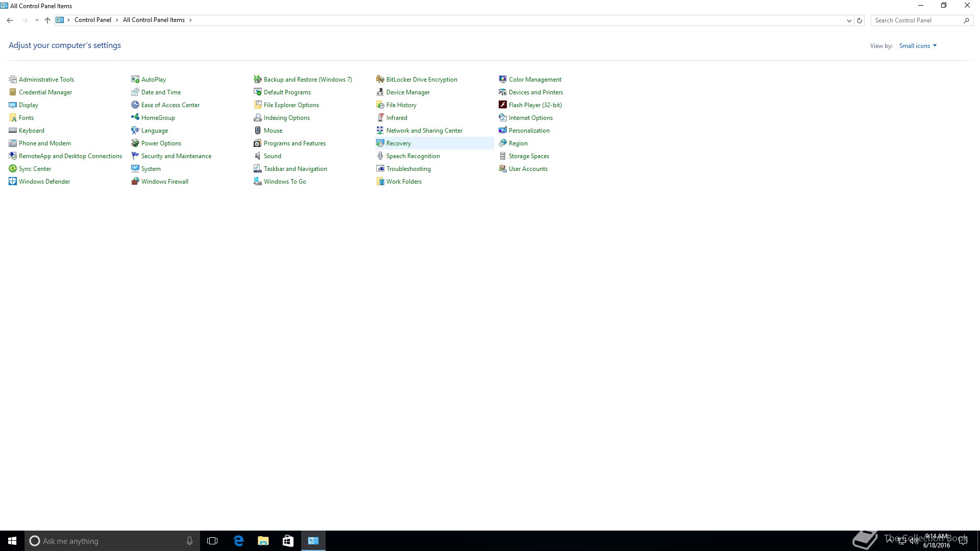Screen dimensions: 980x551
Task: Open the Display settings icon
Action: coord(13,105)
